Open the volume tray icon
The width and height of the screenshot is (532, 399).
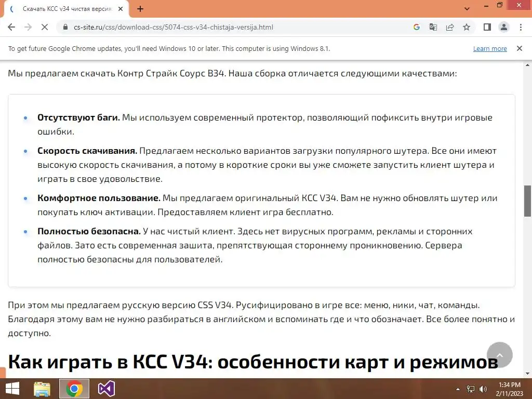pos(483,389)
